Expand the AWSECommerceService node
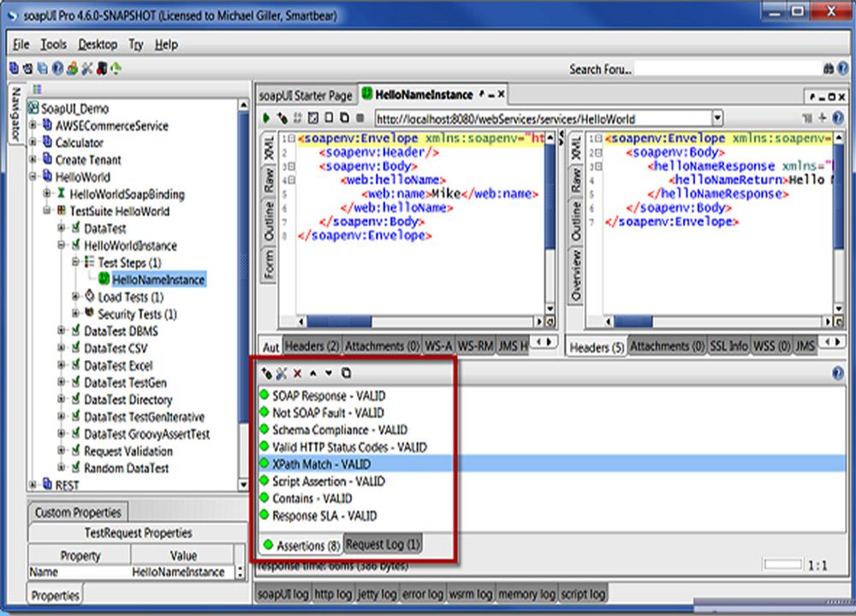Image resolution: width=856 pixels, height=616 pixels. (33, 126)
